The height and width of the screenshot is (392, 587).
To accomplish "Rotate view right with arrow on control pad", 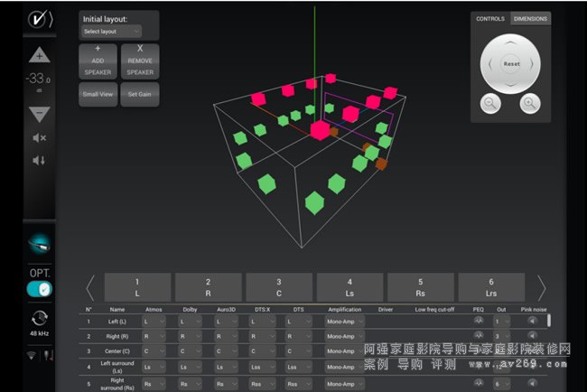I will point(537,64).
